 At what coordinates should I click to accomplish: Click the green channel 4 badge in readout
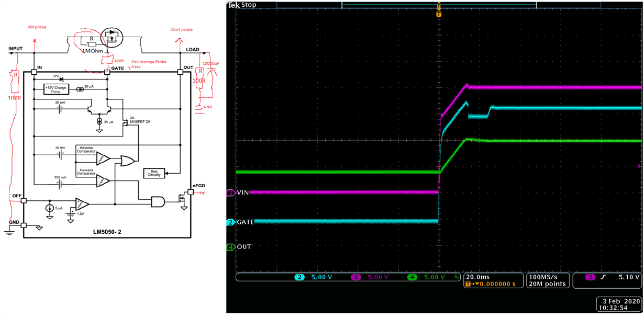pyautogui.click(x=412, y=277)
